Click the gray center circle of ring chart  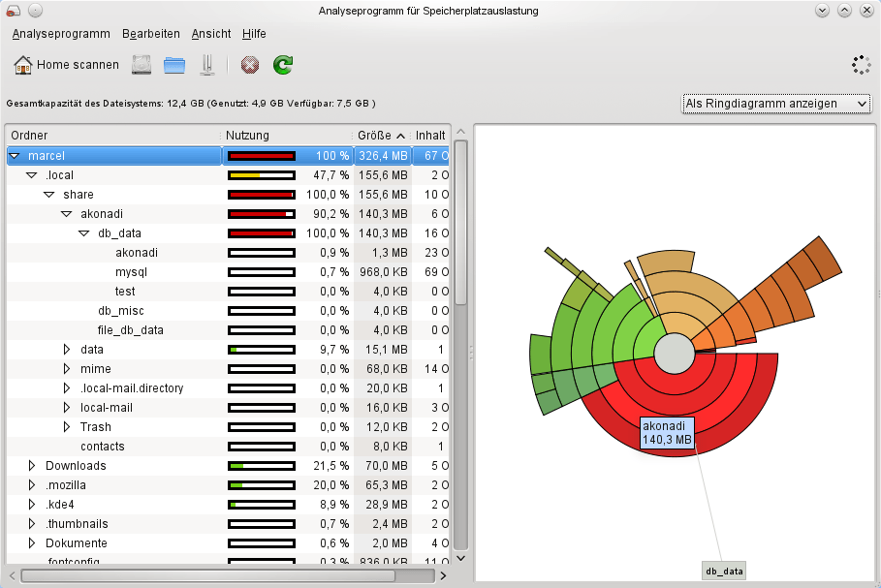pyautogui.click(x=675, y=354)
